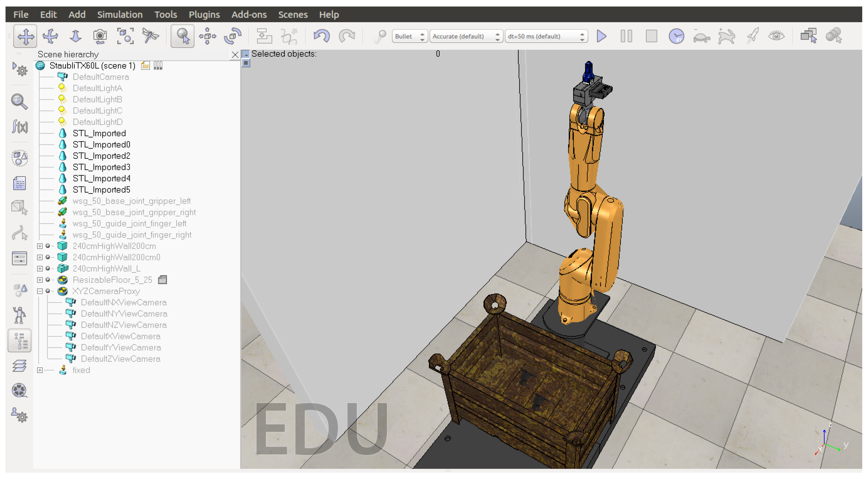Select the camera rotate tool

point(51,36)
